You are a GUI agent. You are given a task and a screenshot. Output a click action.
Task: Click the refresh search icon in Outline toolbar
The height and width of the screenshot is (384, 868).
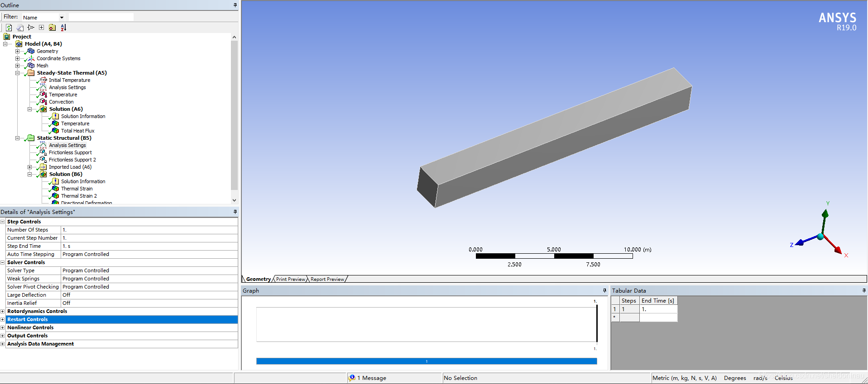click(x=9, y=28)
